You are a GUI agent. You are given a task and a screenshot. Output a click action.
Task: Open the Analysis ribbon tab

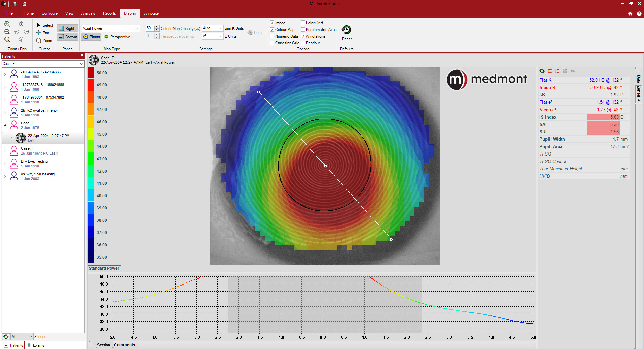tap(88, 13)
